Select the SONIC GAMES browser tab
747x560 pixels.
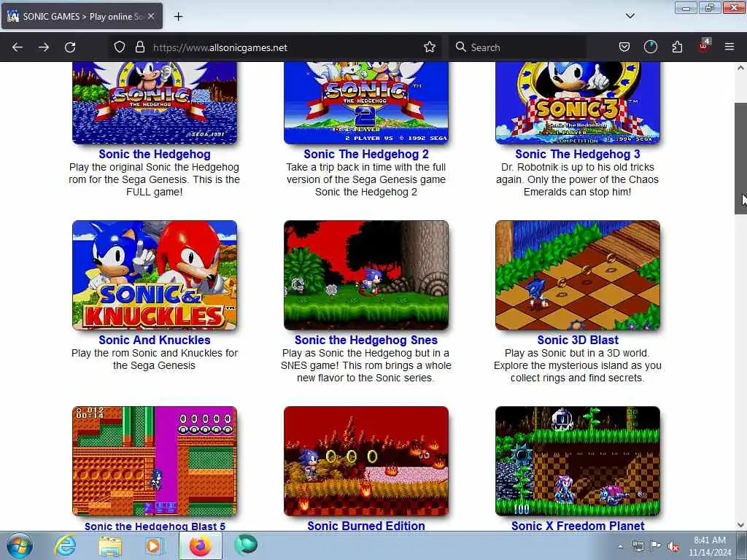click(82, 16)
